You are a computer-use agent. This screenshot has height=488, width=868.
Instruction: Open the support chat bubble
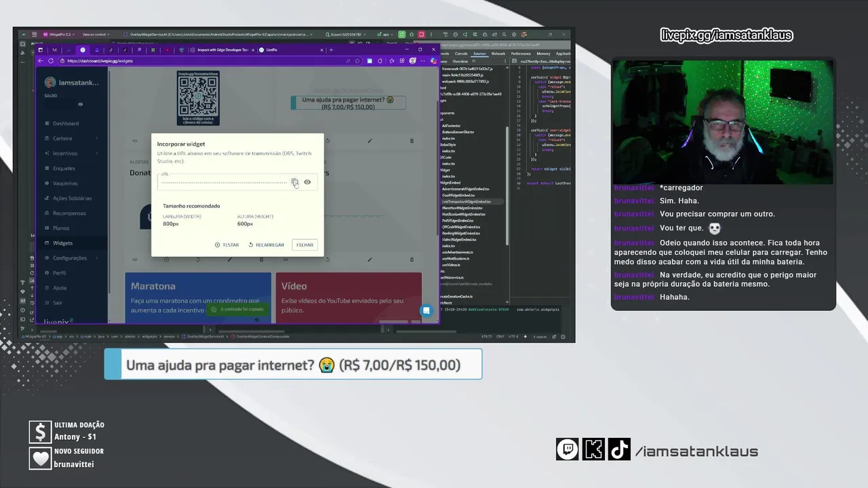426,310
